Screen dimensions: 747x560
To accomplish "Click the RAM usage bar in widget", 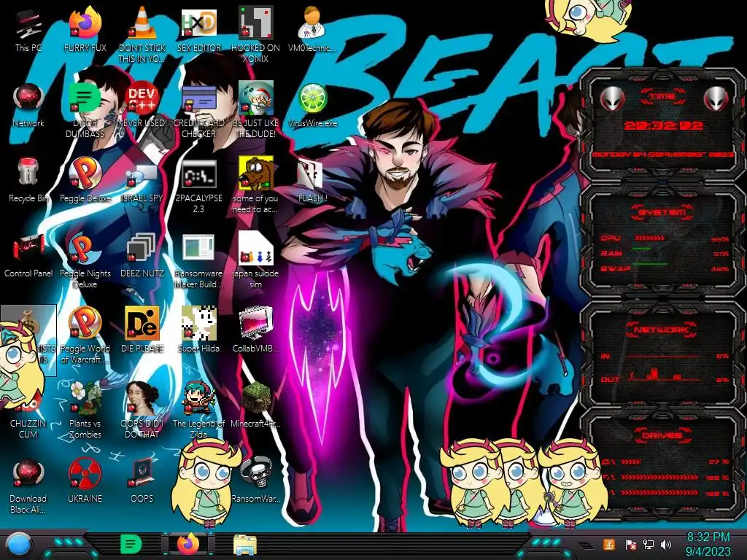I will [x=641, y=249].
